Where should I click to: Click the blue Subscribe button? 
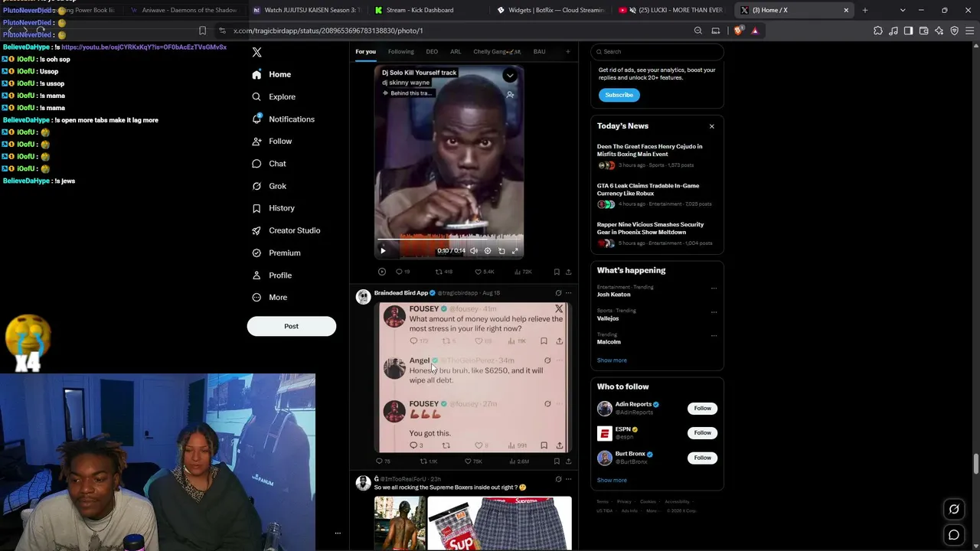tap(619, 95)
